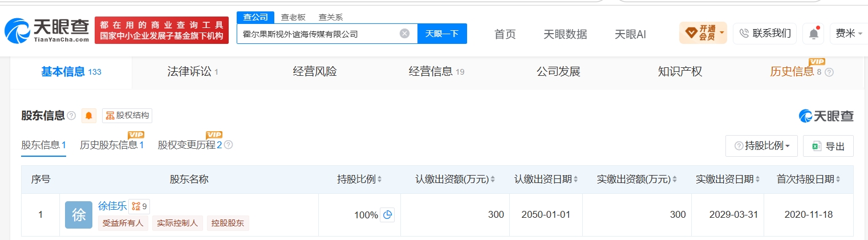
Task: Select the 股权变更历程 sub-tab
Action: click(190, 145)
